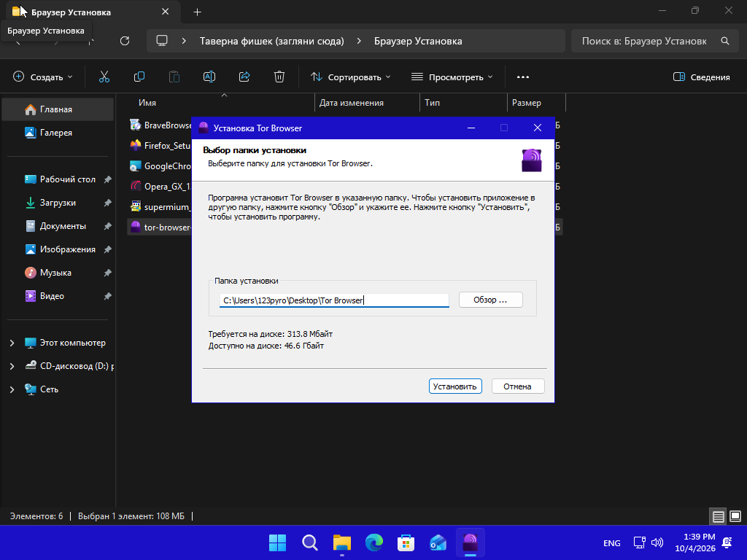Screen dimensions: 747x560
Task: Select the Opera_GX file row
Action: pyautogui.click(x=159, y=186)
